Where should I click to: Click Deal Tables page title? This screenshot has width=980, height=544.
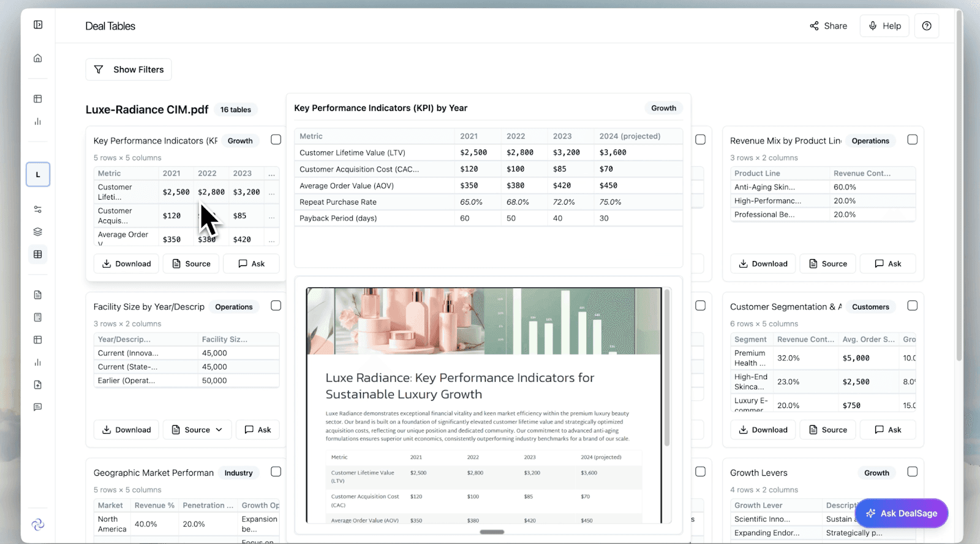110,26
